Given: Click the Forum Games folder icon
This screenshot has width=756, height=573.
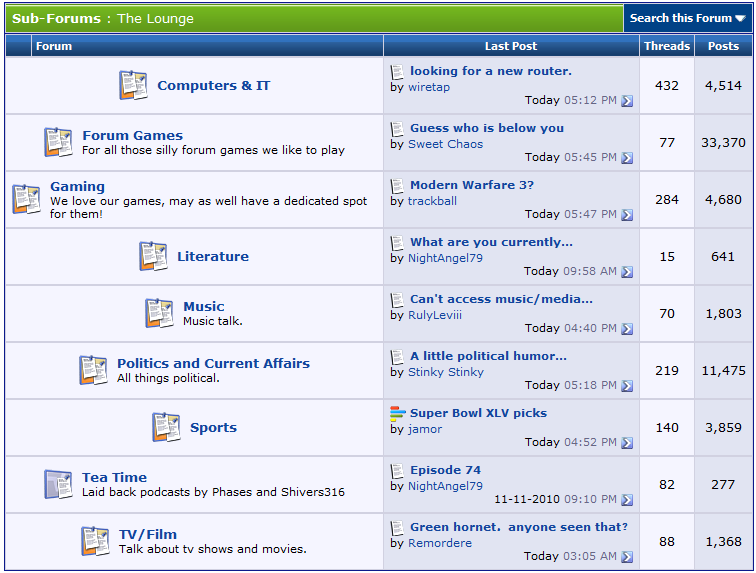Looking at the screenshot, I should tap(58, 142).
